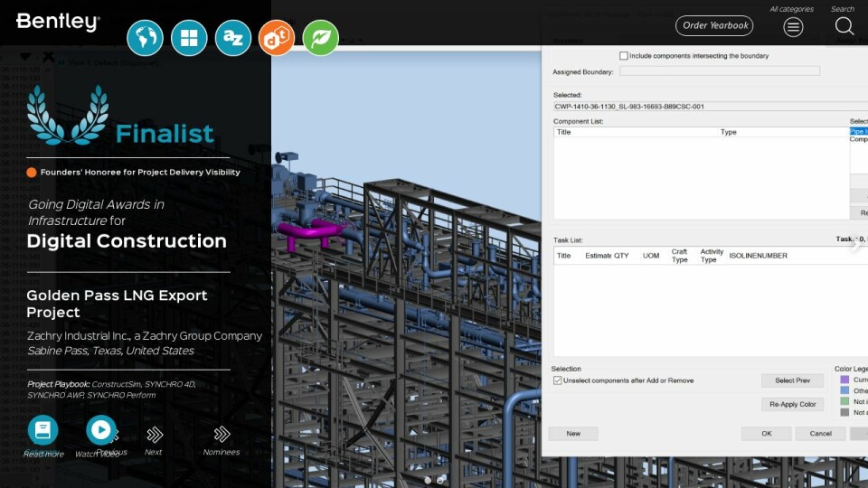Open the green leaf sustainability icon
The width and height of the screenshot is (868, 488).
point(320,38)
